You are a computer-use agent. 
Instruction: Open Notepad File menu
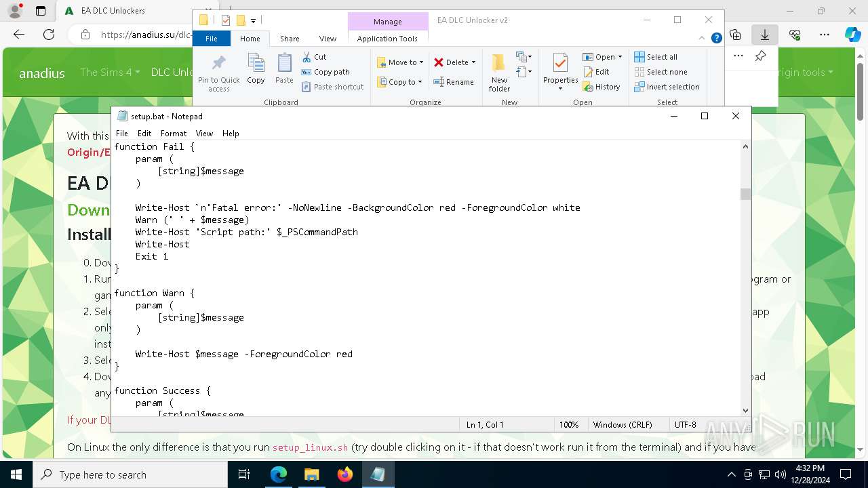tap(122, 134)
